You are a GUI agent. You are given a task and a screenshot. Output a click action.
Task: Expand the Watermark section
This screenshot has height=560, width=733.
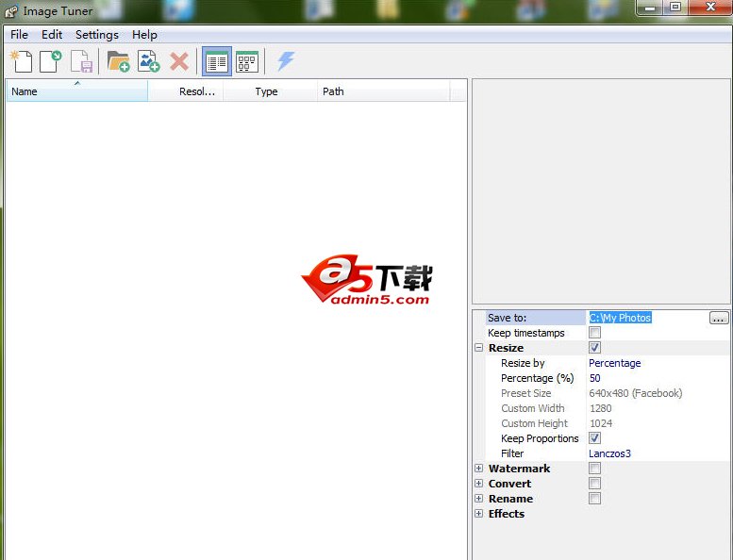[479, 469]
